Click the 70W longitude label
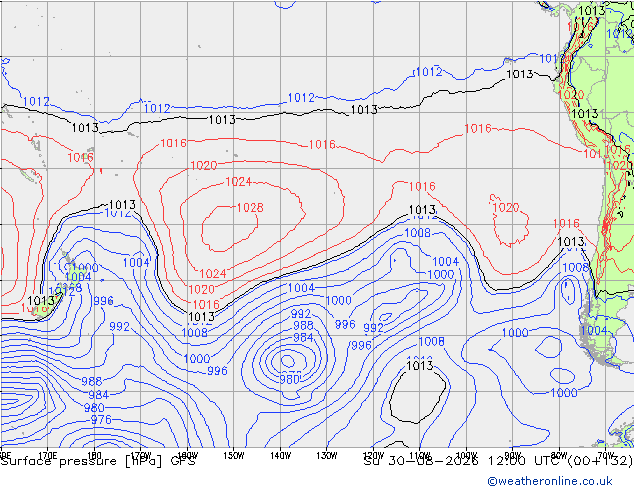This screenshot has width=634, height=490. [x=606, y=456]
